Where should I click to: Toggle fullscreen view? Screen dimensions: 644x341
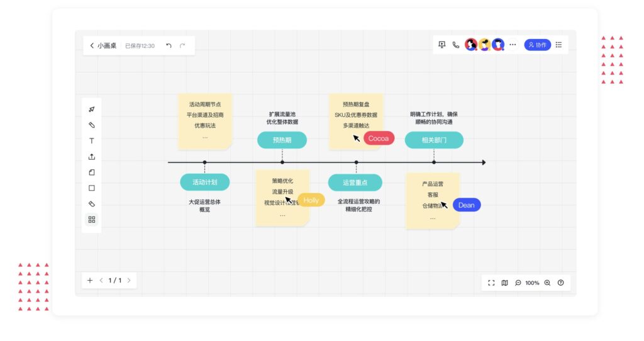[492, 283]
